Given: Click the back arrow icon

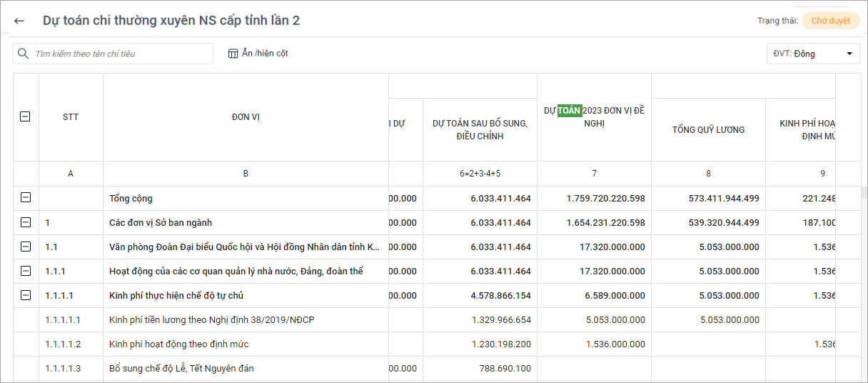Looking at the screenshot, I should [19, 21].
